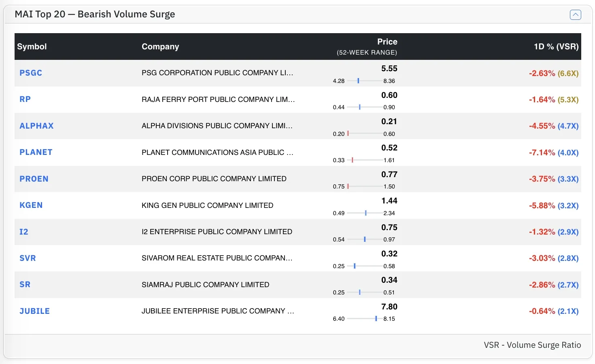The width and height of the screenshot is (595, 364).
Task: Open the PROEN symbol link
Action: 34,179
